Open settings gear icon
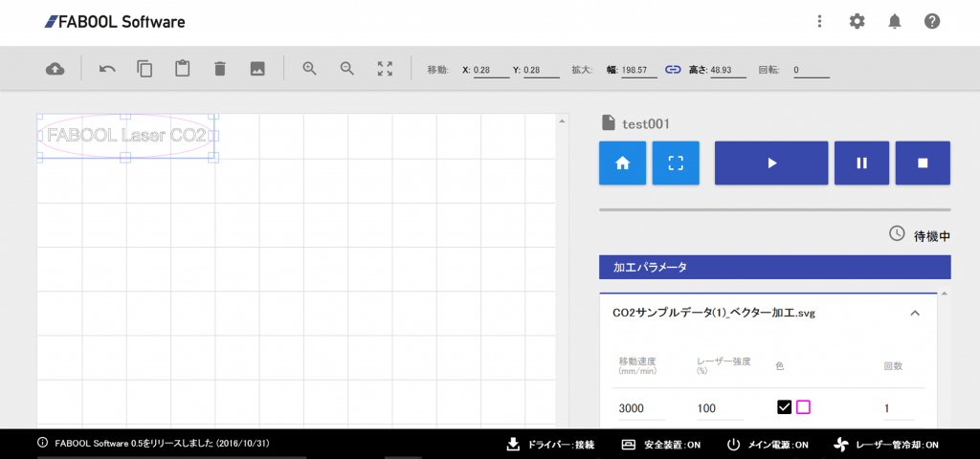 pos(857,21)
